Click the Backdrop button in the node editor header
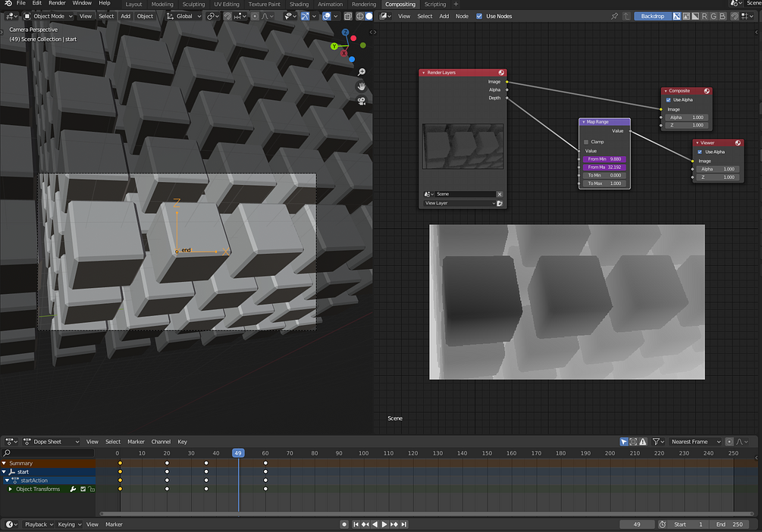762x532 pixels. click(653, 15)
